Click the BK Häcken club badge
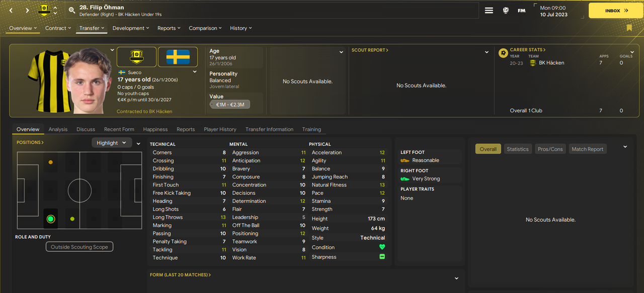The height and width of the screenshot is (293, 644). [x=136, y=57]
